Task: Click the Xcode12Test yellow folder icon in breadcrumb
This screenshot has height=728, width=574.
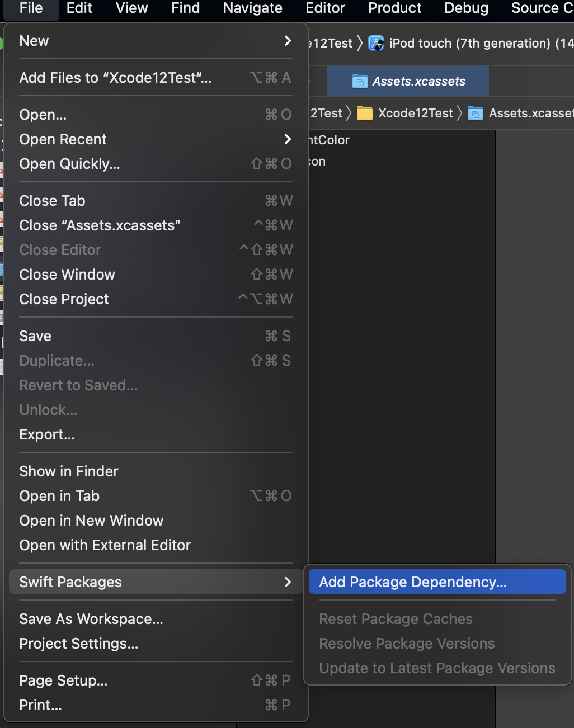Action: pos(365,114)
